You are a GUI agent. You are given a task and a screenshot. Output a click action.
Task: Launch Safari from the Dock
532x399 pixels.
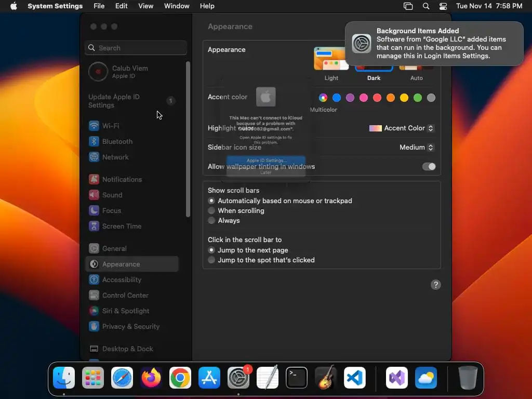[x=122, y=378]
